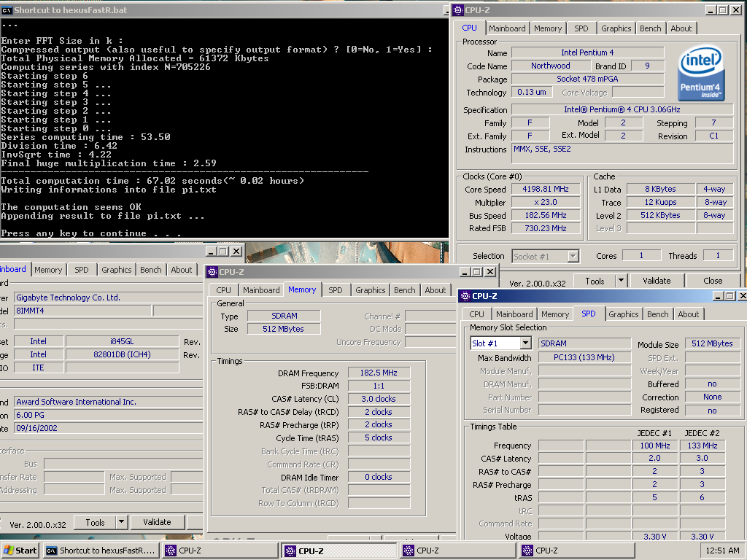Click the Total computation time line in console
The width and height of the screenshot is (747, 560).
[x=152, y=181]
